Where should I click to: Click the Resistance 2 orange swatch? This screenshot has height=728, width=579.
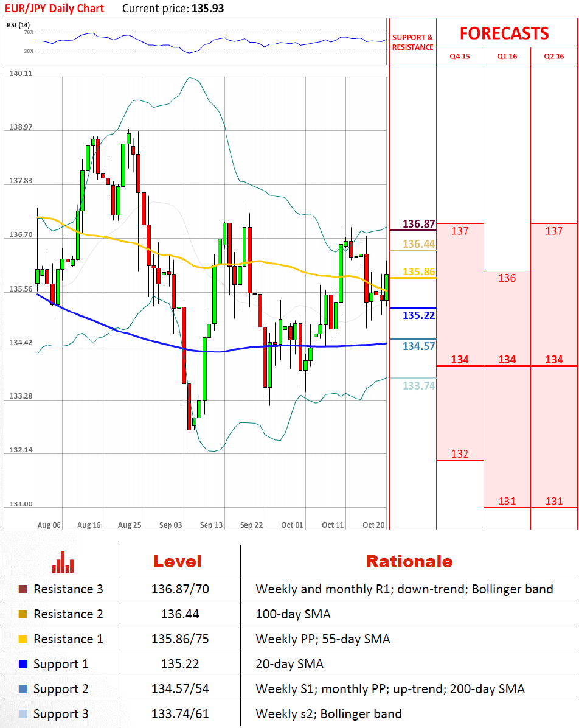(x=23, y=614)
